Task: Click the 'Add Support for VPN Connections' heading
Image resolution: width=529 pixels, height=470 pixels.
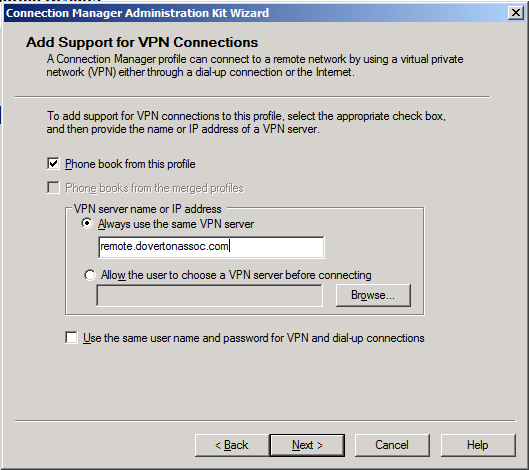Action: (x=142, y=43)
